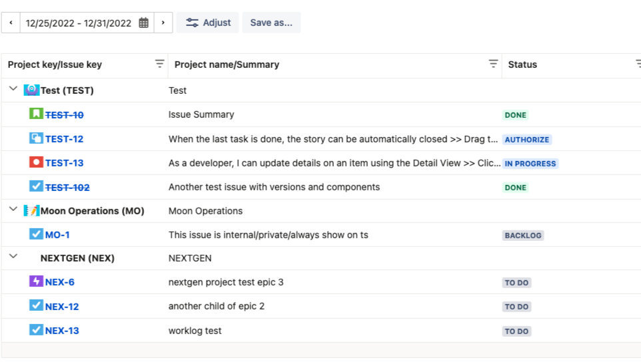Click the Moon Operations project avatar icon
Image resolution: width=641 pixels, height=364 pixels.
[x=31, y=210]
